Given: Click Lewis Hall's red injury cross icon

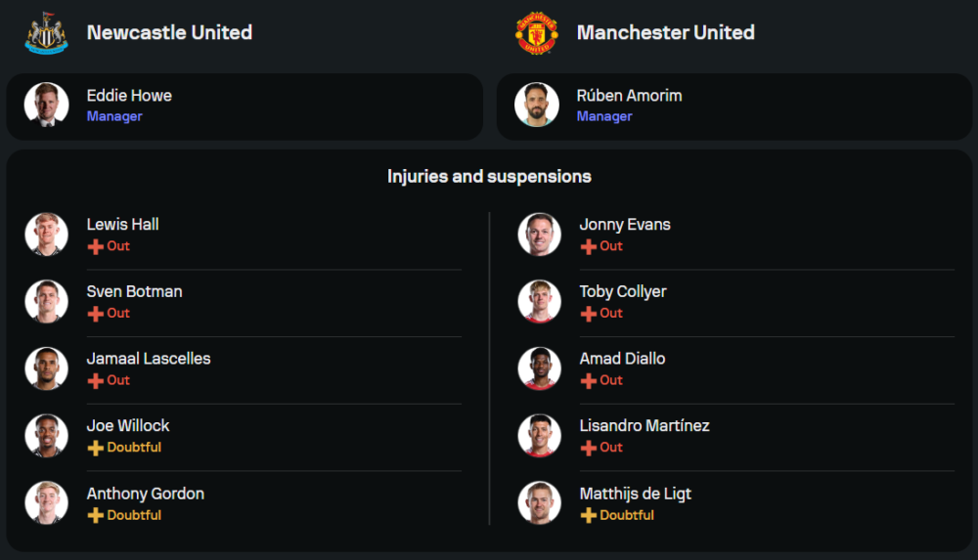Looking at the screenshot, I should coord(95,246).
